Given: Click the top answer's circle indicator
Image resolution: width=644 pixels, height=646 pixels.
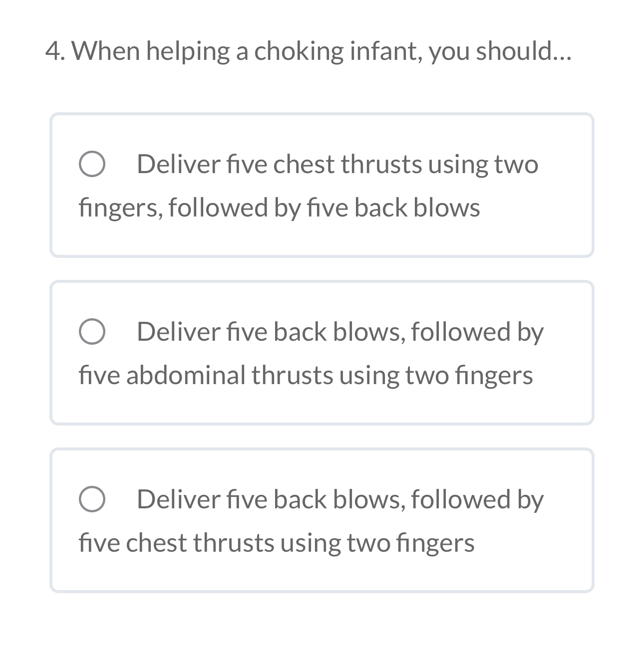Looking at the screenshot, I should point(93,165).
